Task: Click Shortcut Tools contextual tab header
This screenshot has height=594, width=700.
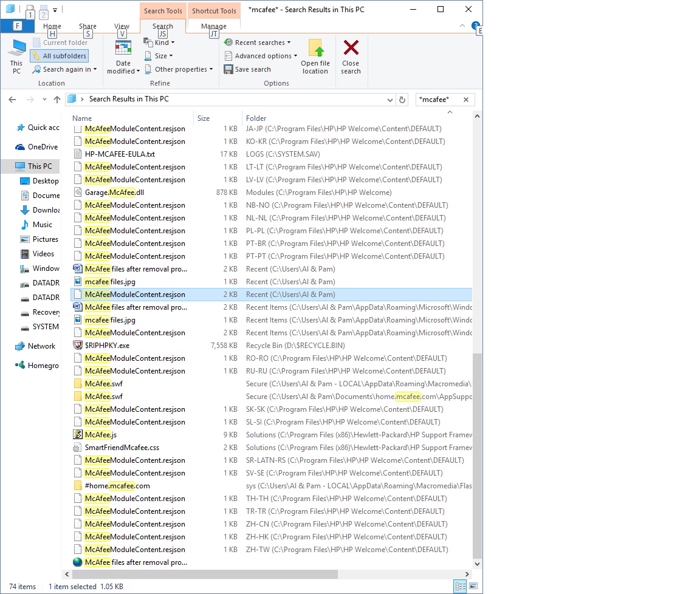Action: pos(214,11)
